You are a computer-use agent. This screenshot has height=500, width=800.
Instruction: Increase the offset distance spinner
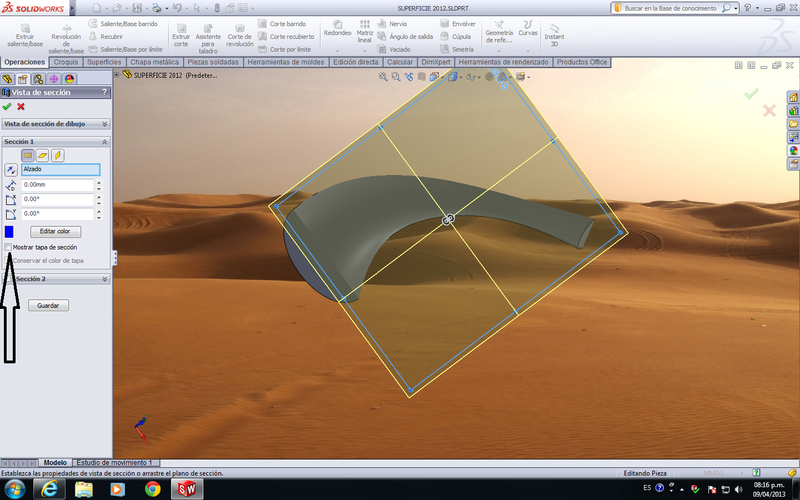pos(99,182)
